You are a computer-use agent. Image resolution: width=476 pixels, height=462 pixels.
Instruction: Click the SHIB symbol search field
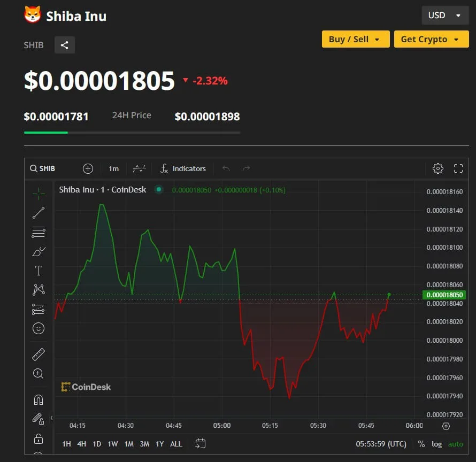coord(43,168)
